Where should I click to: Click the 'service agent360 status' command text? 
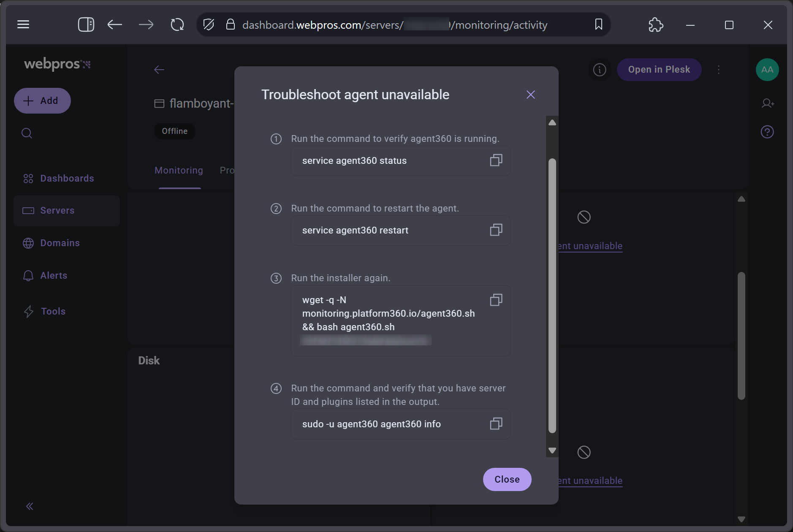click(x=354, y=161)
